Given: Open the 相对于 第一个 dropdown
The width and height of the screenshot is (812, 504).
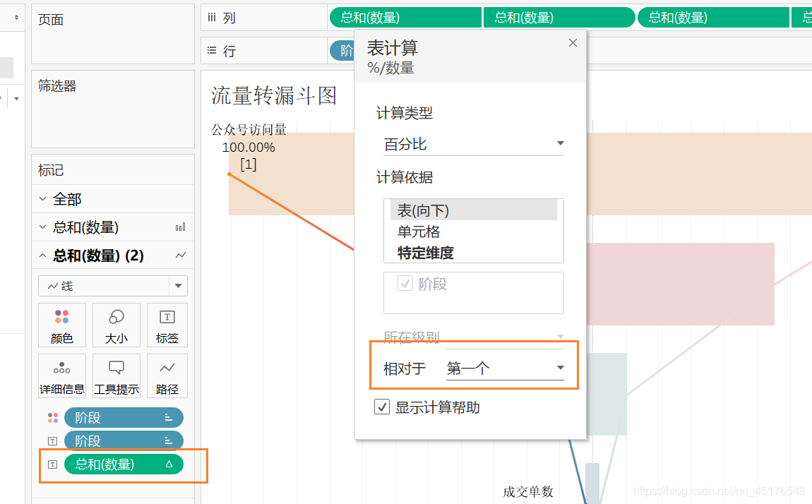Looking at the screenshot, I should pos(505,368).
